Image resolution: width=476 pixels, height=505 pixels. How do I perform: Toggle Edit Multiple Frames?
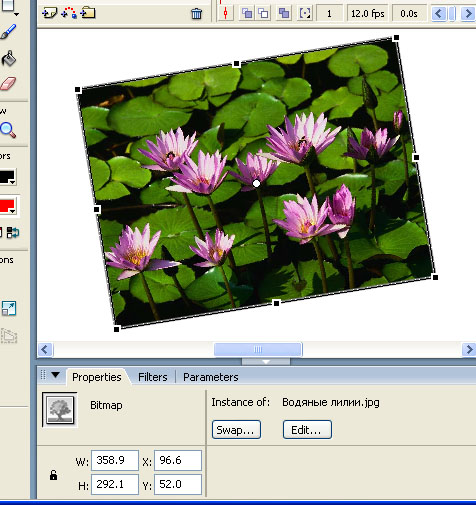pyautogui.click(x=284, y=13)
